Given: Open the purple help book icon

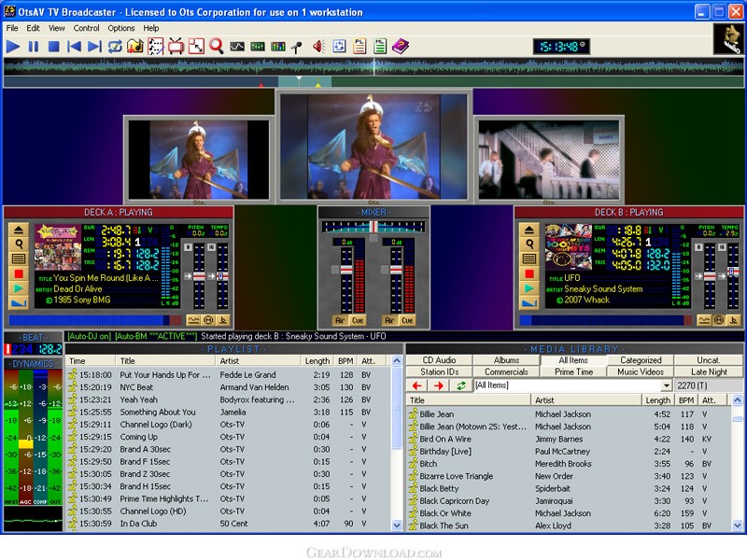Looking at the screenshot, I should [401, 46].
